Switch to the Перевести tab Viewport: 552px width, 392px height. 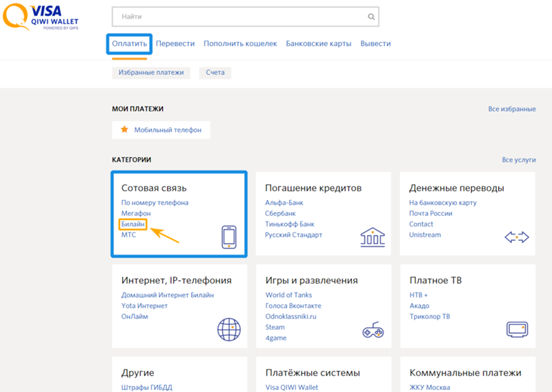tap(175, 43)
